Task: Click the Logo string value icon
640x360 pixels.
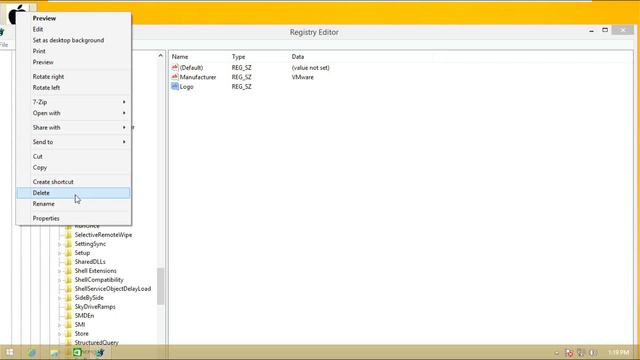Action: (175, 87)
